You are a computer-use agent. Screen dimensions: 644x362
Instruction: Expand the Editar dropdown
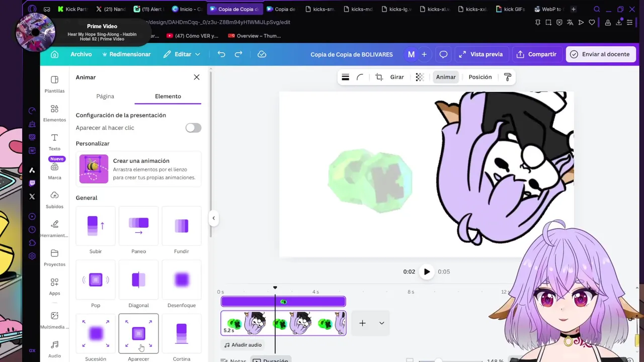coord(182,54)
